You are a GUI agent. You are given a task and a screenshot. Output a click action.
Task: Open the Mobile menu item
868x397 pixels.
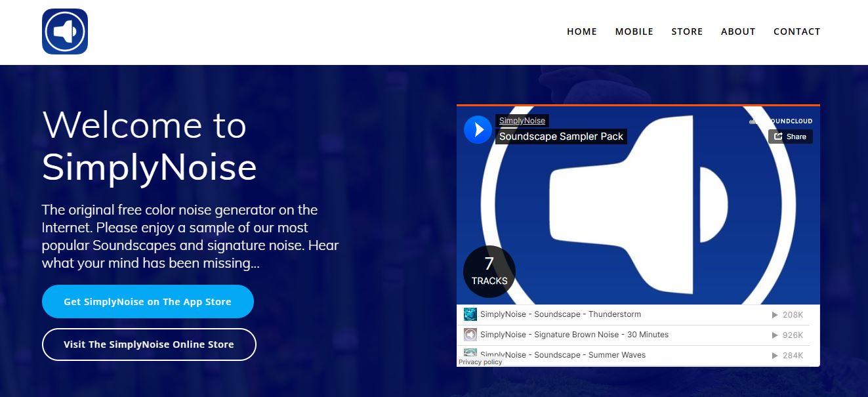click(x=634, y=31)
